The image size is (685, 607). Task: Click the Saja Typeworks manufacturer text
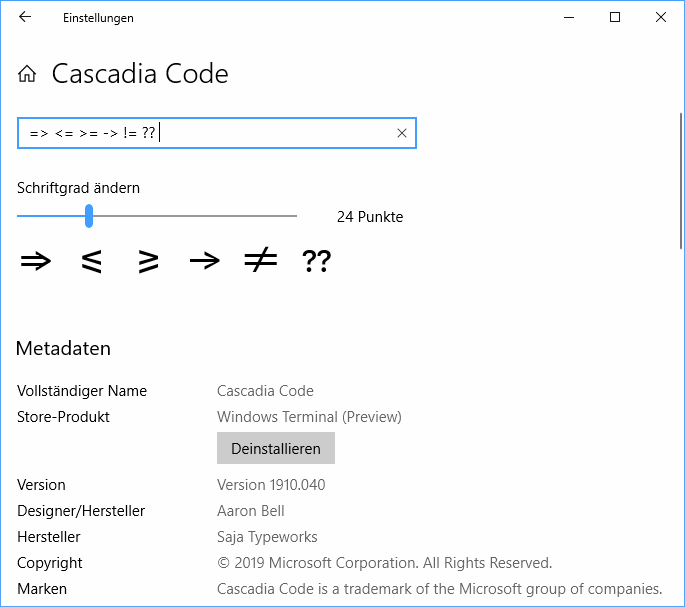267,537
